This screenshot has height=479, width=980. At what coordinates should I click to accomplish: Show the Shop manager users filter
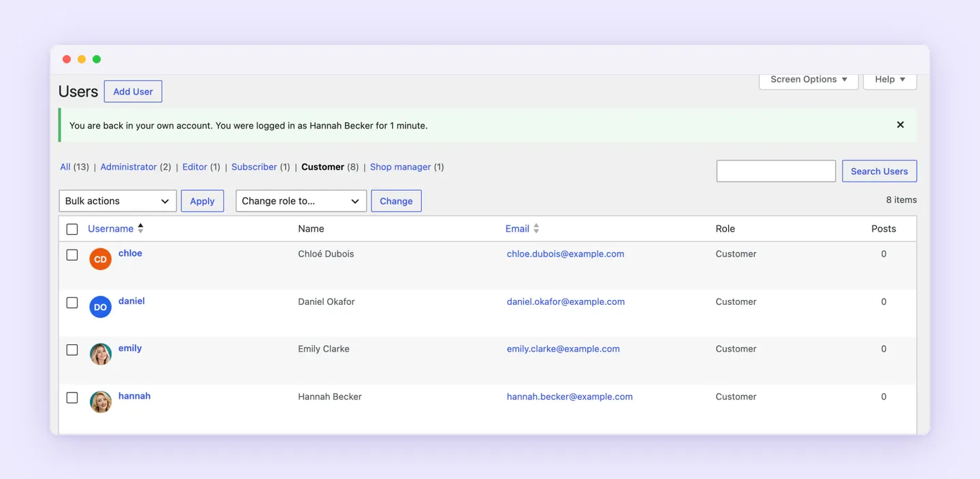click(400, 167)
